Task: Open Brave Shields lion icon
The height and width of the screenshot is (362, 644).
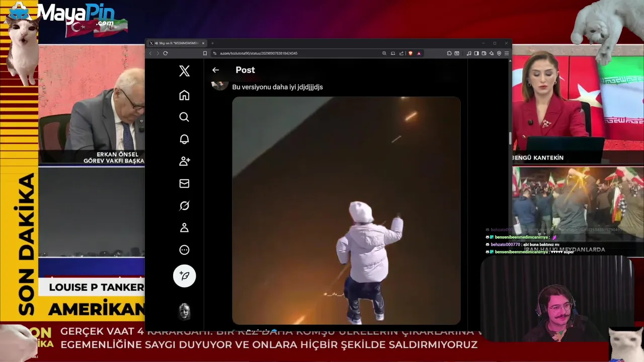Action: coord(411,53)
